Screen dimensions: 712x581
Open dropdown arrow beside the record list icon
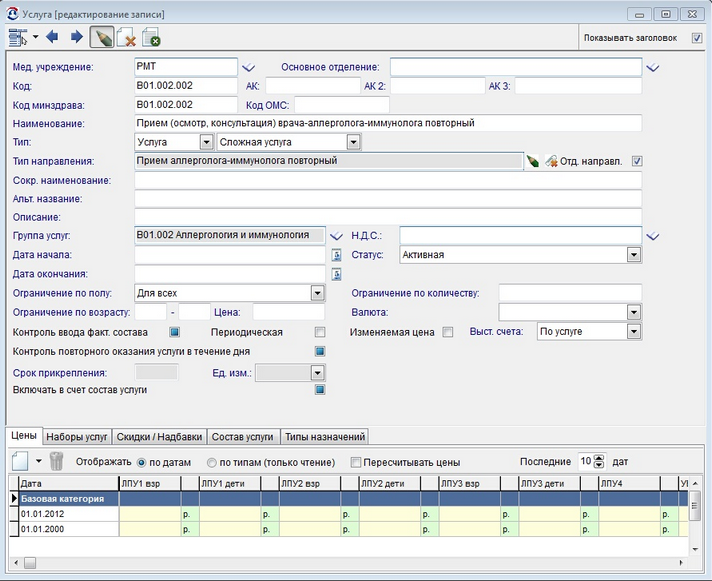[x=35, y=37]
